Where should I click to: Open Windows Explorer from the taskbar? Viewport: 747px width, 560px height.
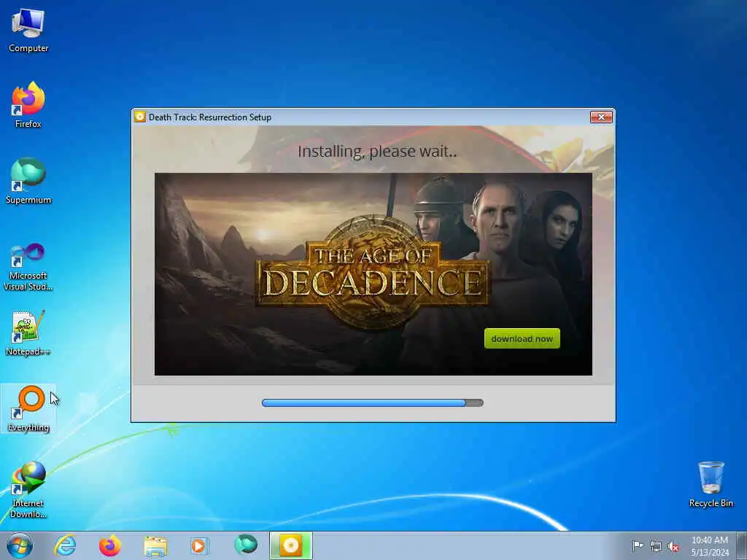click(155, 545)
